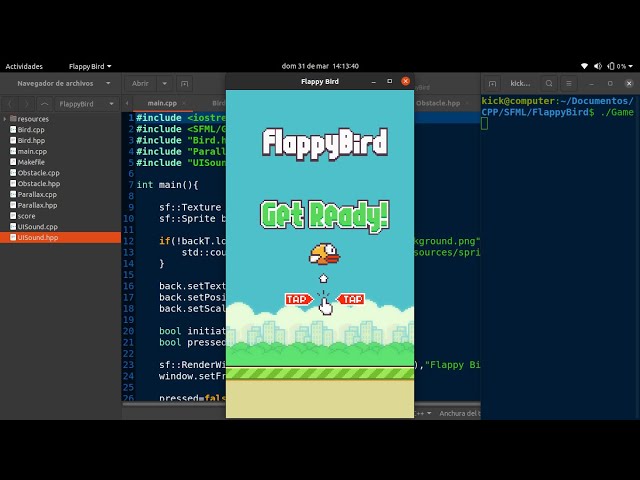Close the terminal window
640x480 pixels.
629,84
